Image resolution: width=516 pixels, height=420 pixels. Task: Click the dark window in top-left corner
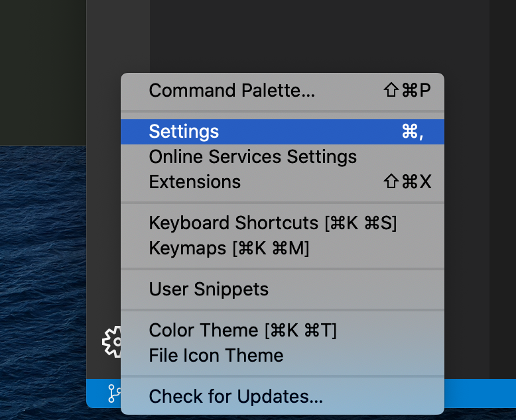click(41, 66)
